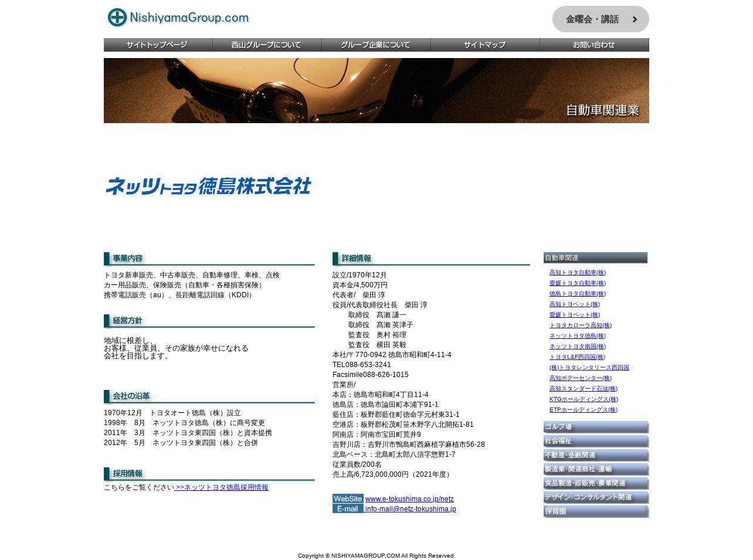Image resolution: width=753 pixels, height=560 pixels.
Task: Click the 1998年 8月 商号変更 history line
Action: (x=184, y=423)
